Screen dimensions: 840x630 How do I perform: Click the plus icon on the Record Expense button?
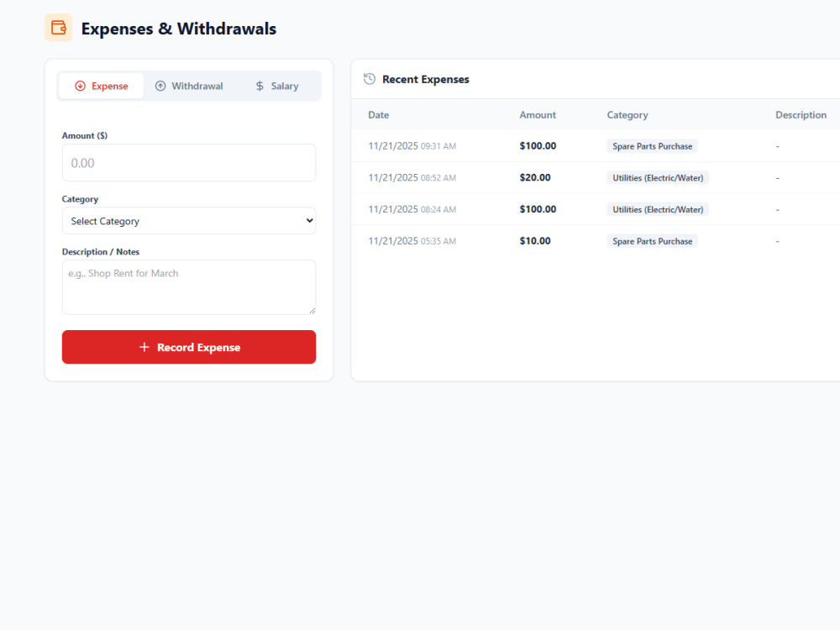point(144,347)
